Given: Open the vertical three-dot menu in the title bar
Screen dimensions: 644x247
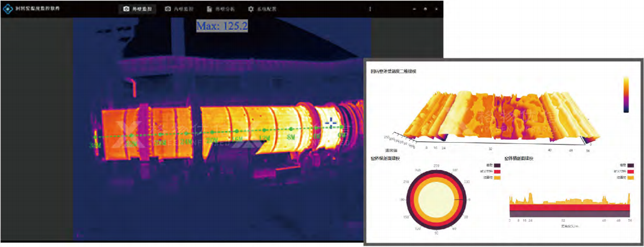Looking at the screenshot, I should coord(370,9).
